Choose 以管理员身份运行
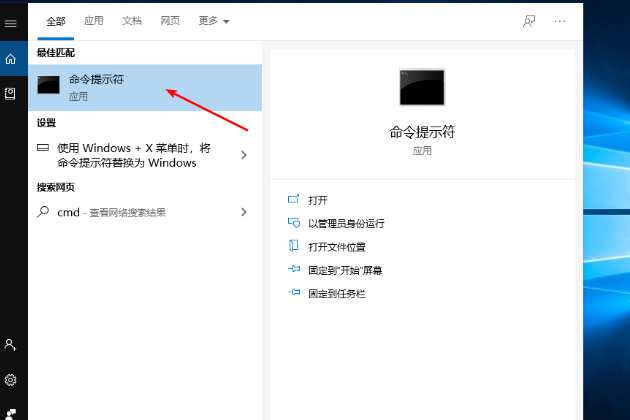 pyautogui.click(x=346, y=223)
